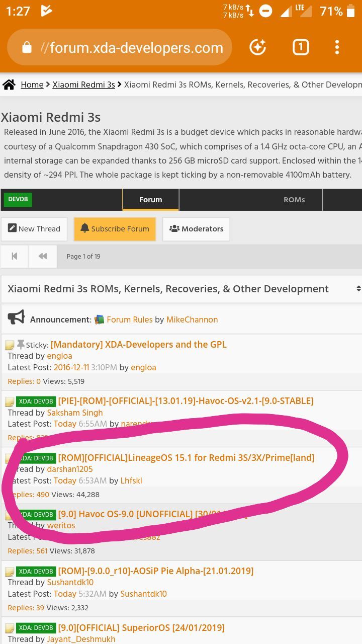Tap the Page 1 of 19 indicator
The width and height of the screenshot is (362, 644).
(83, 256)
